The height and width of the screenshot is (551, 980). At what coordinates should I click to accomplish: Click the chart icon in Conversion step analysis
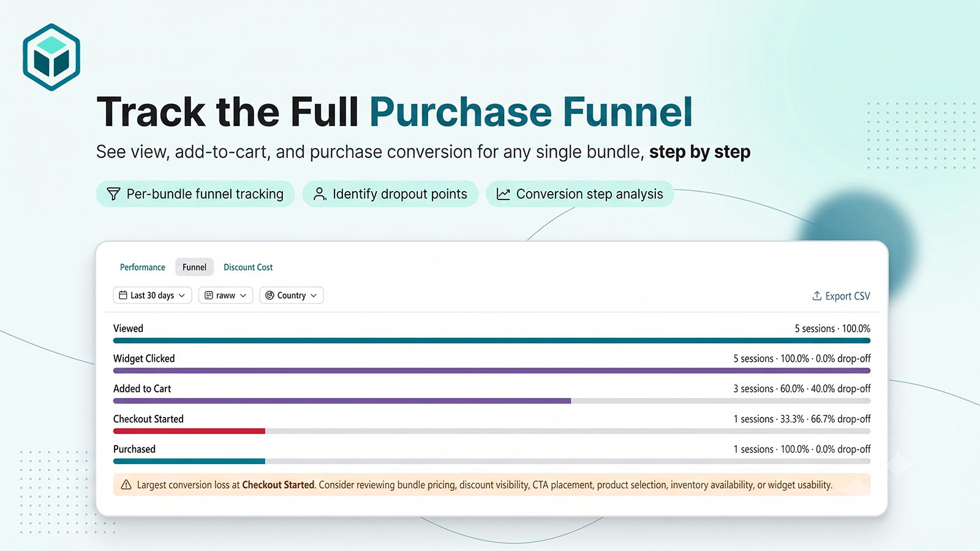503,194
